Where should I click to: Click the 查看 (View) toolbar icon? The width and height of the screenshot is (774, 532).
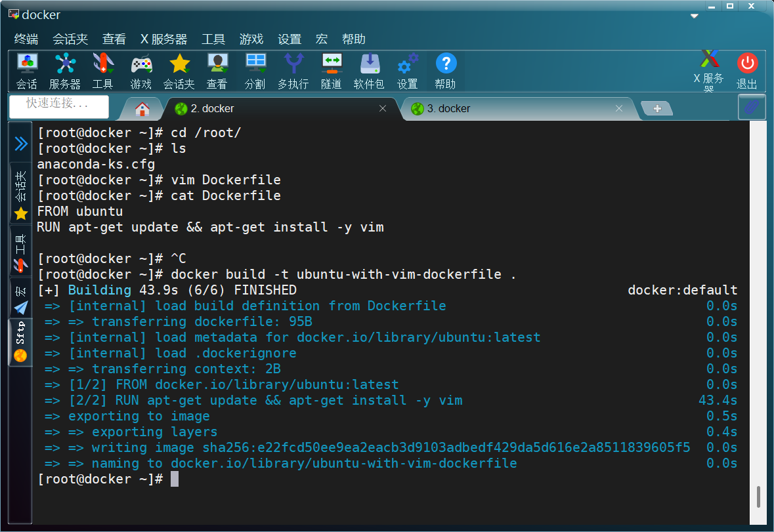[x=217, y=71]
